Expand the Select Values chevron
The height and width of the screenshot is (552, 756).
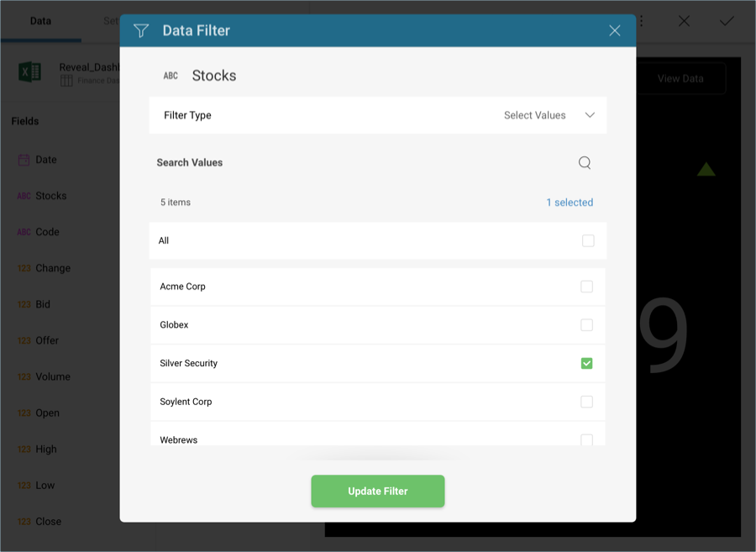(589, 115)
